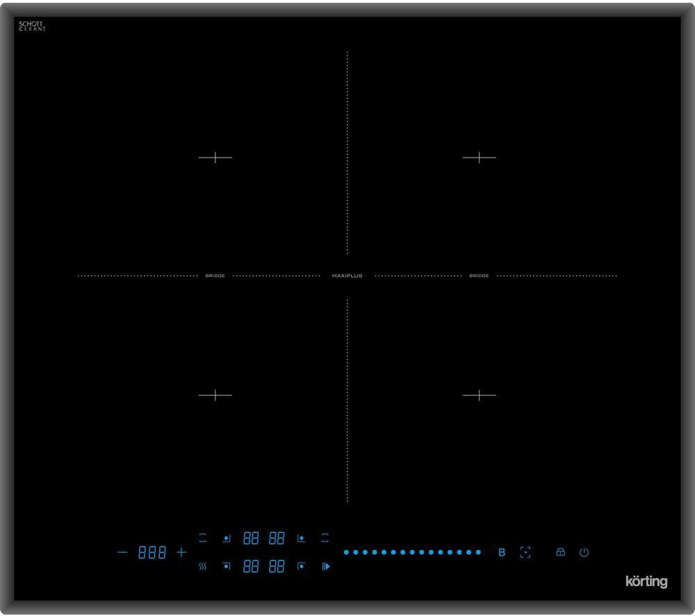Select the front-right cooking zone icon
Screen dimensions: 695x616
(301, 566)
